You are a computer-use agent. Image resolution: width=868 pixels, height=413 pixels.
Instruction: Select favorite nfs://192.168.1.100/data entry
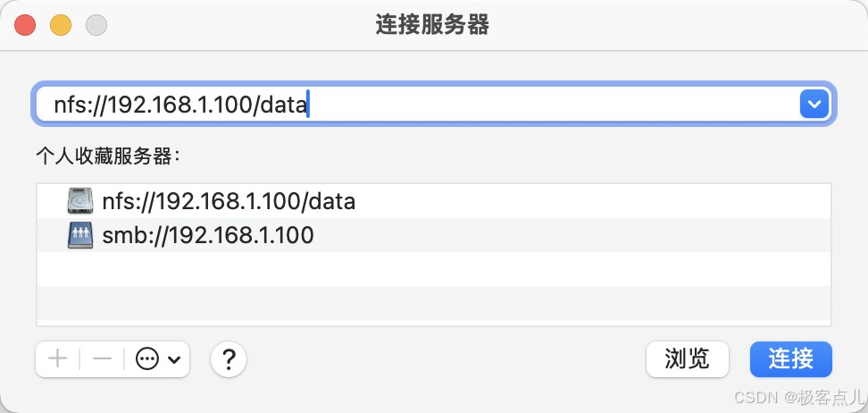pos(229,201)
